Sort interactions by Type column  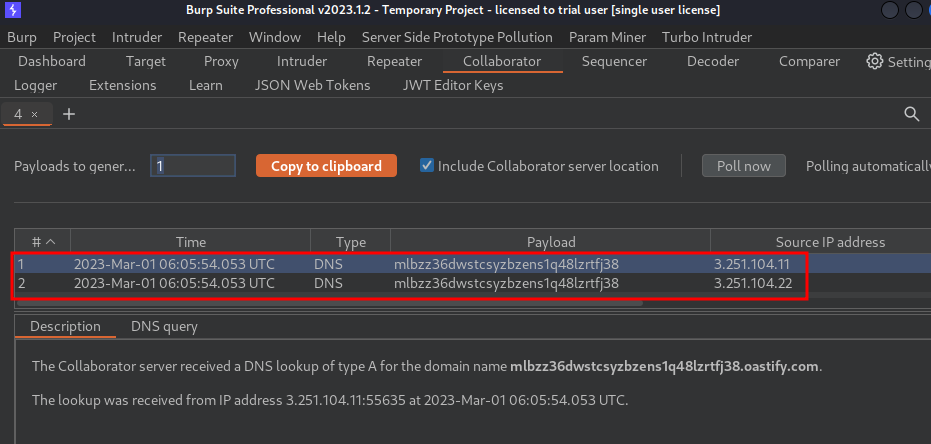(350, 242)
